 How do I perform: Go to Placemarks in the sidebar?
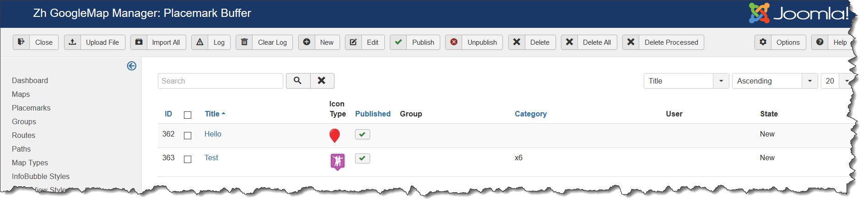coord(31,108)
